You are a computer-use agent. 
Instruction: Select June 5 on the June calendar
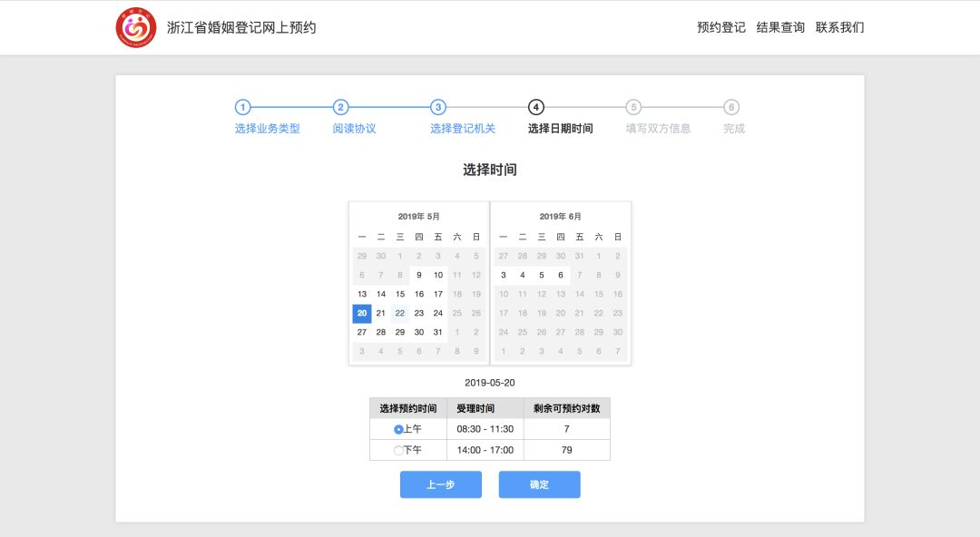tap(541, 275)
